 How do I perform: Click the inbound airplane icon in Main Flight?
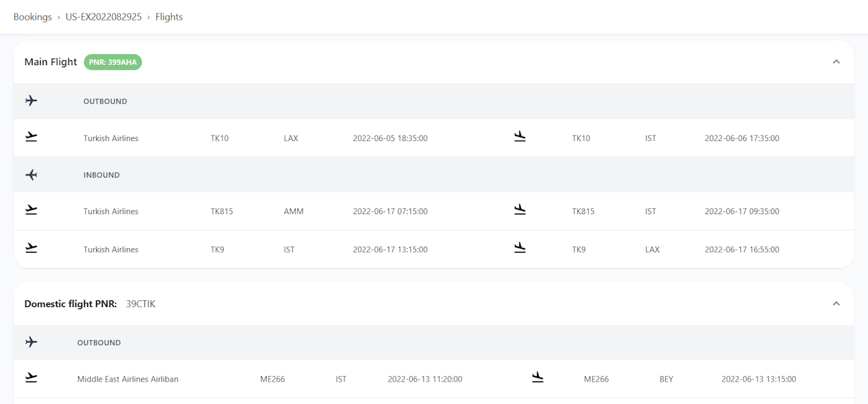pos(31,175)
